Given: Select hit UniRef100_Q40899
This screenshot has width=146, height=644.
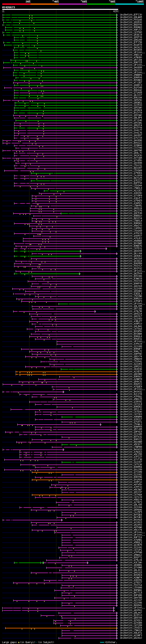Looking at the screenshot, I should click(x=131, y=67).
